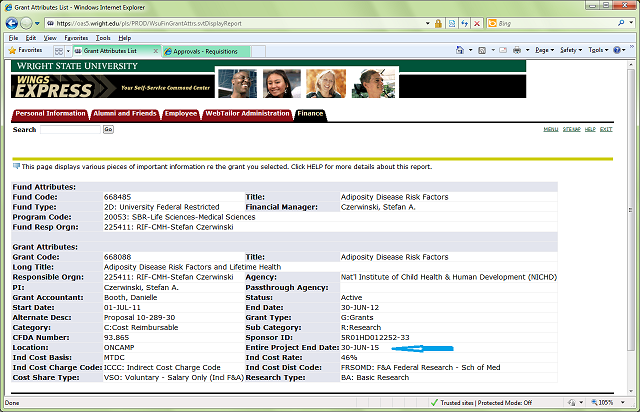The height and width of the screenshot is (412, 640).
Task: Refresh the page with refresh icon
Action: pyautogui.click(x=464, y=24)
